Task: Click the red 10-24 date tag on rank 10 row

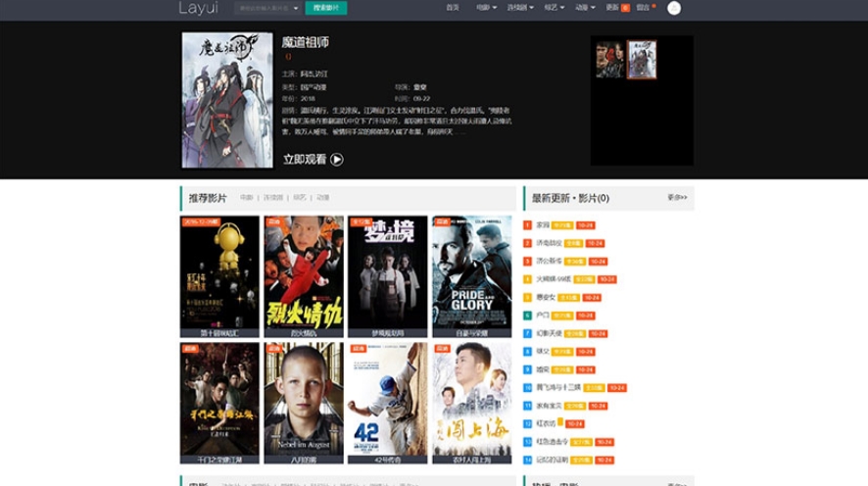Action: 617,388
